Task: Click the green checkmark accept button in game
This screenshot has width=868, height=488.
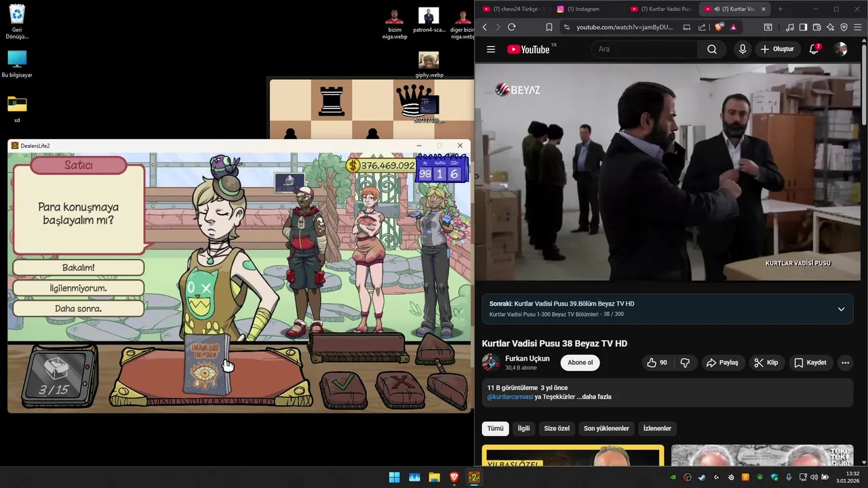Action: (343, 389)
